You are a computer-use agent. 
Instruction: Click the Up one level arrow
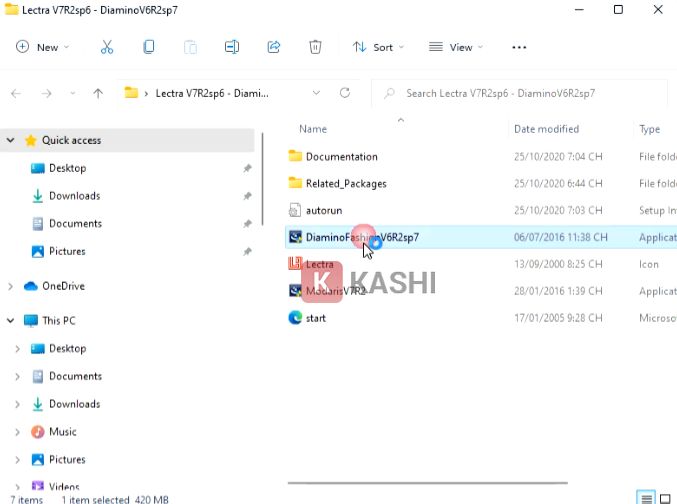(x=98, y=93)
